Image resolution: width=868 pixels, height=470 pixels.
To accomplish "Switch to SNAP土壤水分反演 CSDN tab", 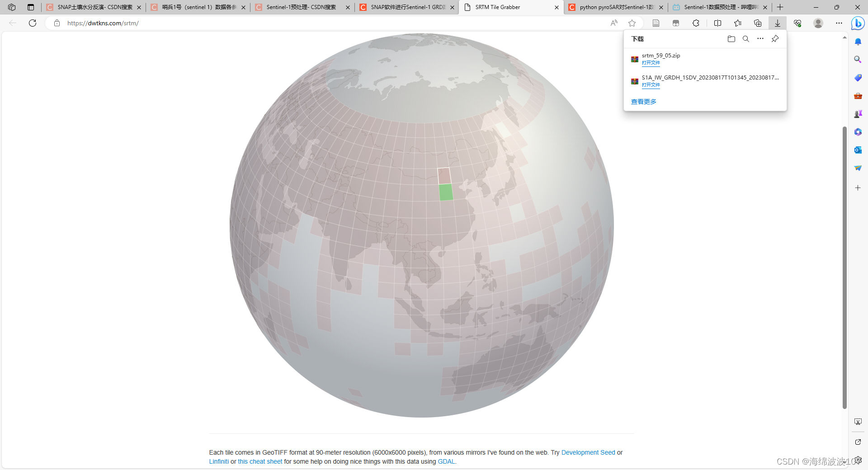I will pos(94,7).
